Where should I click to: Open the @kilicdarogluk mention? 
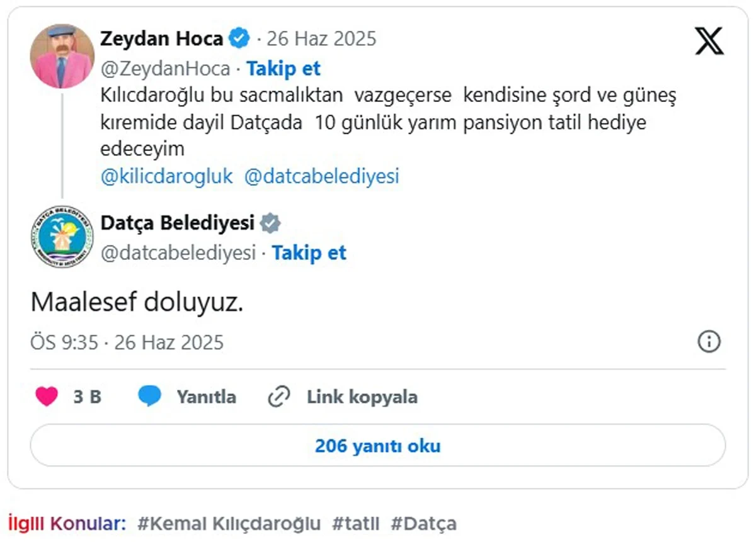coord(166,176)
